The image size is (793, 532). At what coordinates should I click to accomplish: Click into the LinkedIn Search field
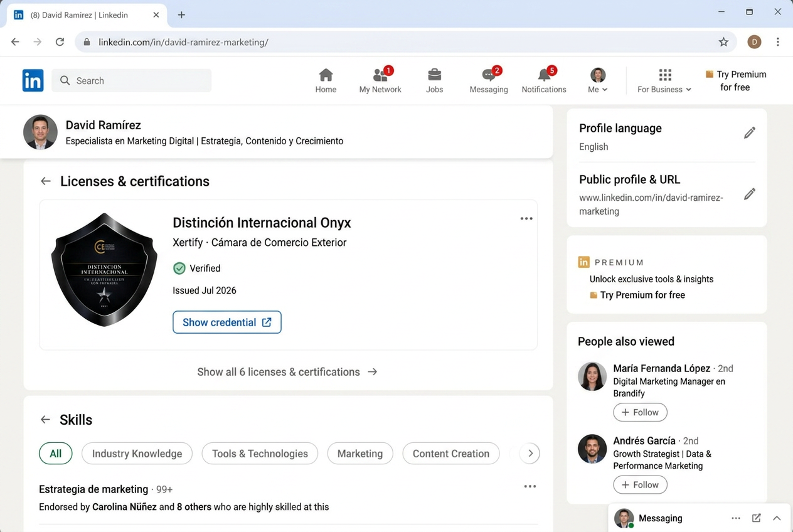[x=132, y=80]
